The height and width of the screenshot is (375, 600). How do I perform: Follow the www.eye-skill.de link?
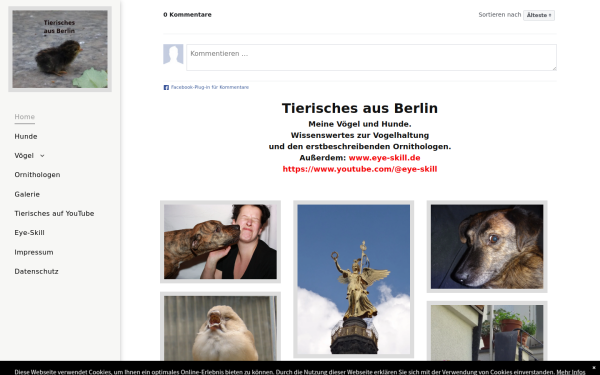pos(384,158)
